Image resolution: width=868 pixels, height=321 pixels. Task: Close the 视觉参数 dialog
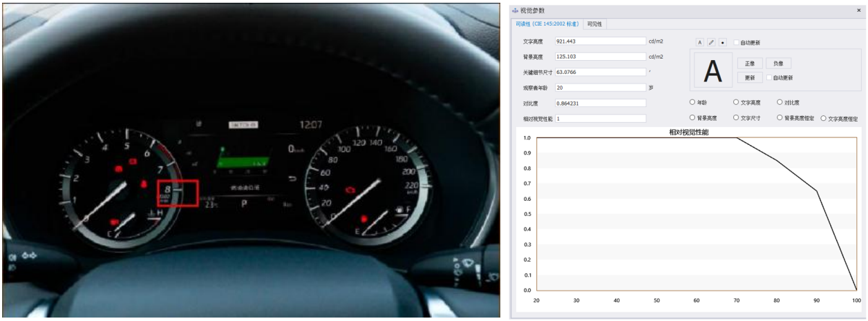(858, 10)
